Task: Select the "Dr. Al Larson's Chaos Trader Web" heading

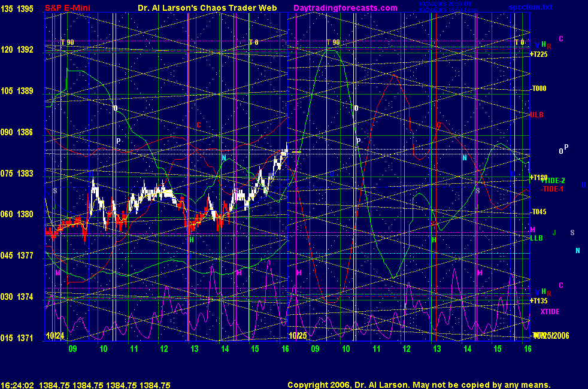Action: [207, 8]
